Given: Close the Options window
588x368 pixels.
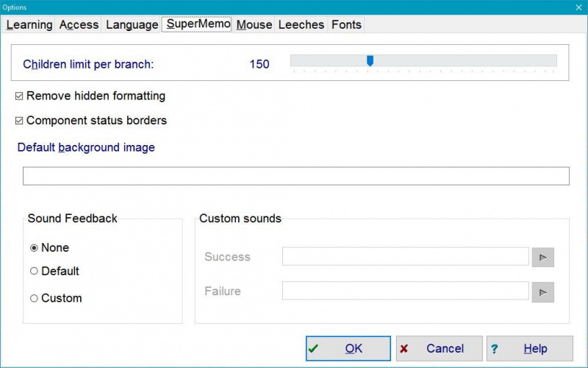Looking at the screenshot, I should pos(578,7).
